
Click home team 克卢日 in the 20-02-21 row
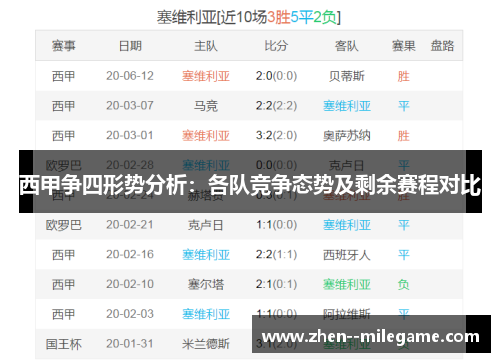[x=206, y=225]
